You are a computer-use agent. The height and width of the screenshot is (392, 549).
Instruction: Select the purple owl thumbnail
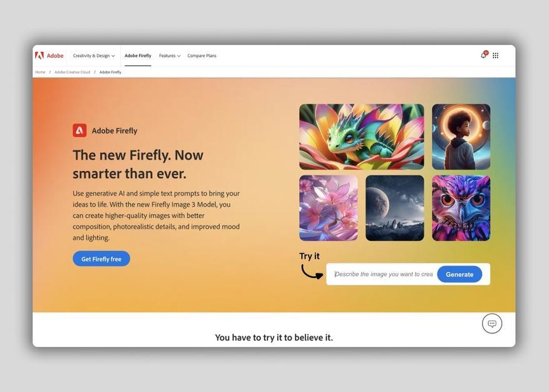point(461,208)
